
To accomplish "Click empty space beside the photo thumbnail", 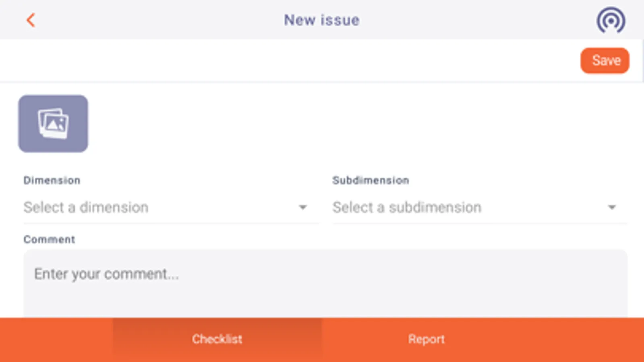I will pos(362,123).
